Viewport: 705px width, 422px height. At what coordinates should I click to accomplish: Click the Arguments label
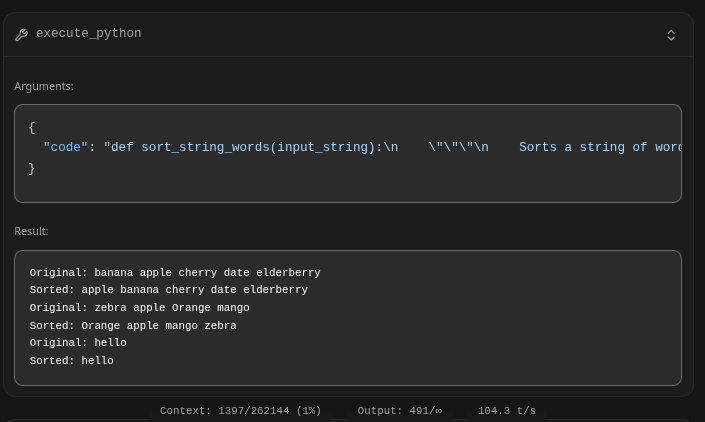[44, 86]
